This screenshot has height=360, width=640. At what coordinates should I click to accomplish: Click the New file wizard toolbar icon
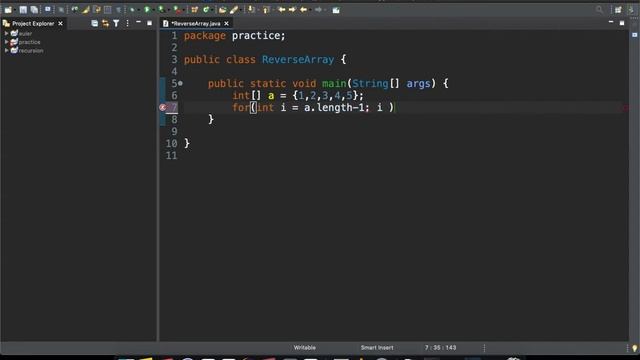8,10
